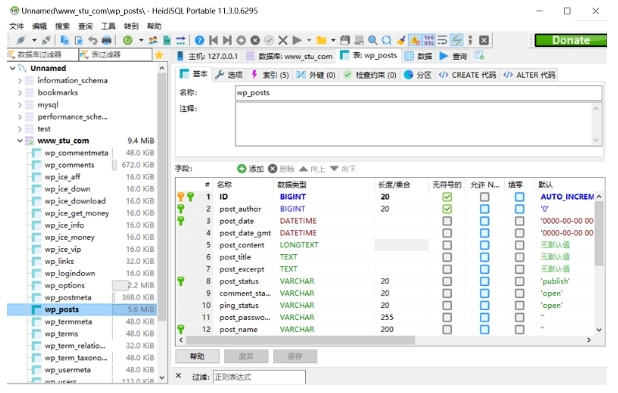The width and height of the screenshot is (618, 393).
Task: Click the export database as SQL icon
Action: pyautogui.click(x=167, y=40)
